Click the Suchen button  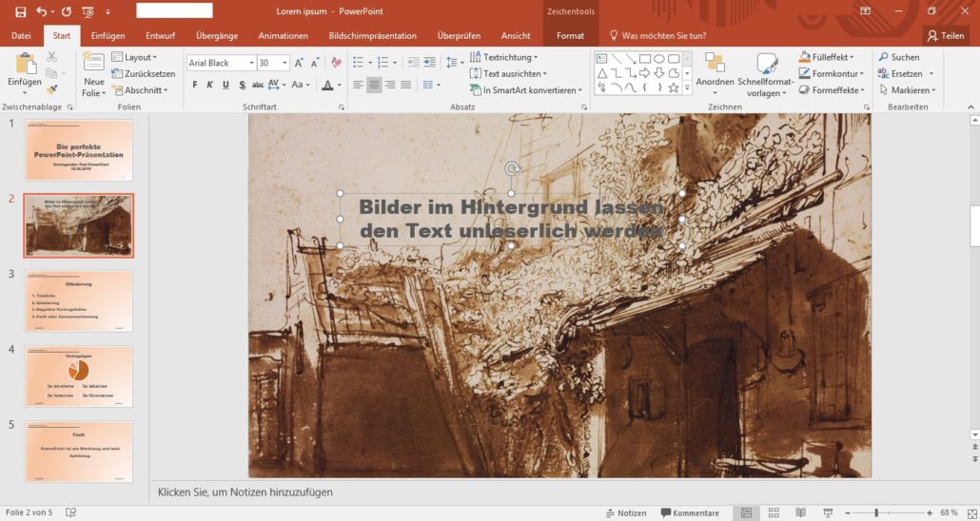click(x=899, y=57)
